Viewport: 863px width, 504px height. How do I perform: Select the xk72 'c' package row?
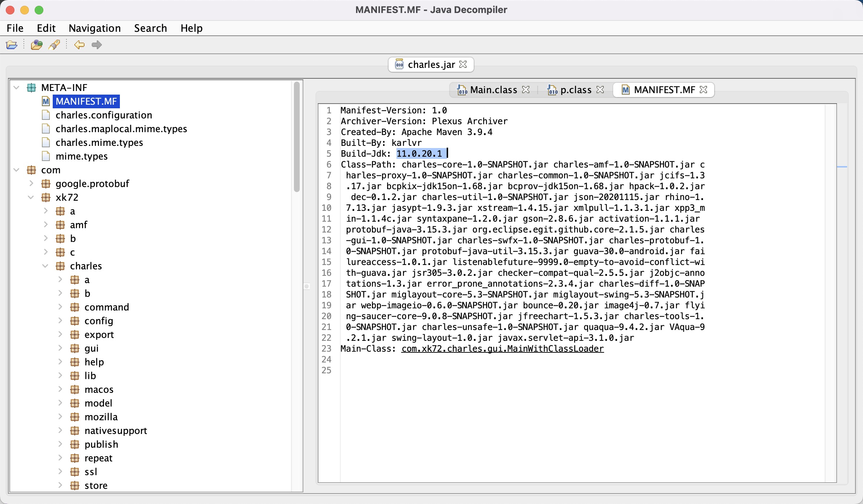(x=73, y=252)
